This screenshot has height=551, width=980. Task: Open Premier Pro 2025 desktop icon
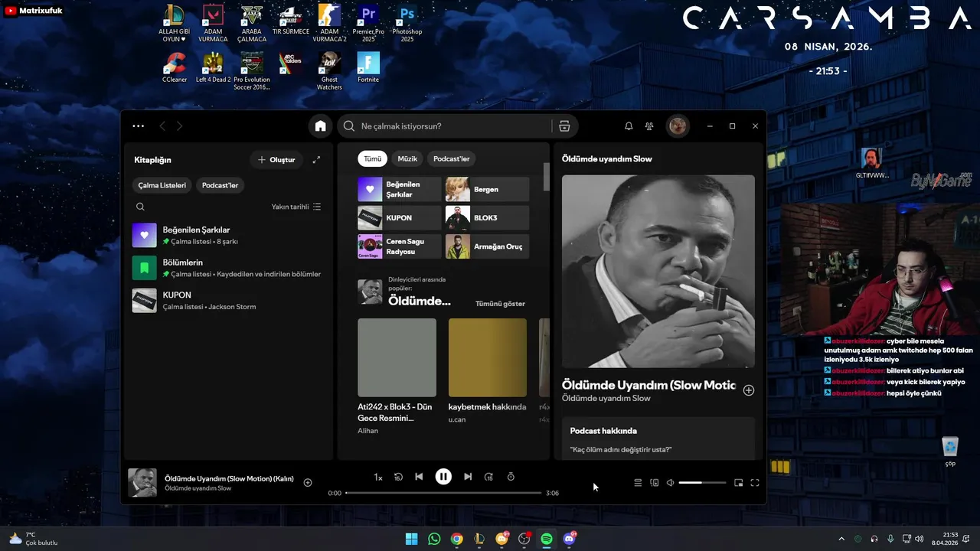[x=368, y=23]
